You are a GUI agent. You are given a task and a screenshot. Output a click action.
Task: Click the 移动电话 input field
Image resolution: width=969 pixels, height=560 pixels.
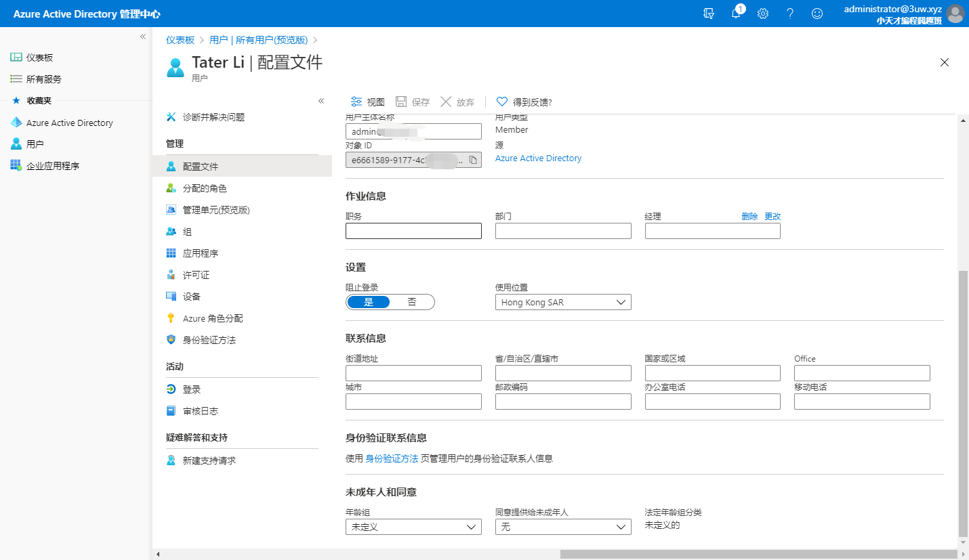[862, 402]
